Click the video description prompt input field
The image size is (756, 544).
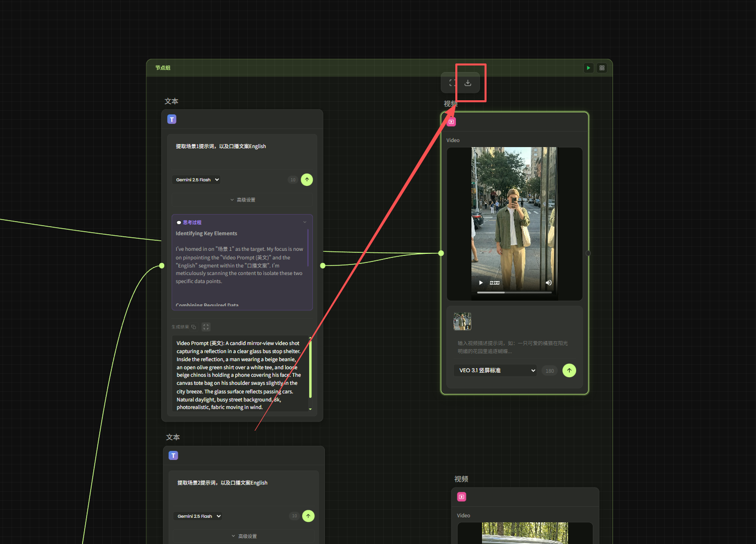point(514,347)
